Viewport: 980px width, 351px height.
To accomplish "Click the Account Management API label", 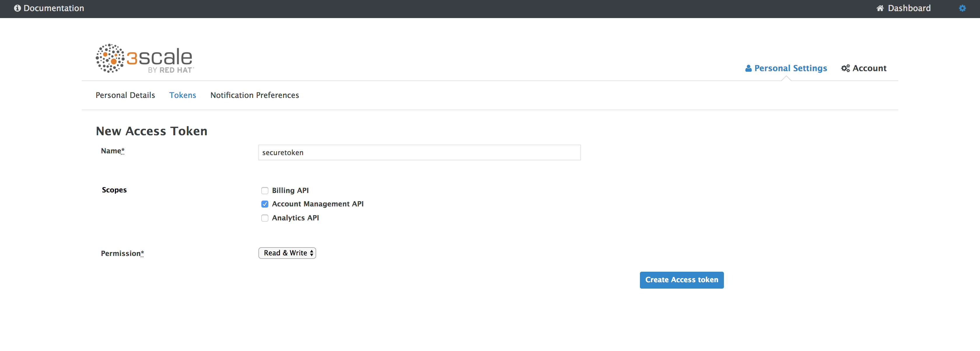I will click(x=318, y=204).
